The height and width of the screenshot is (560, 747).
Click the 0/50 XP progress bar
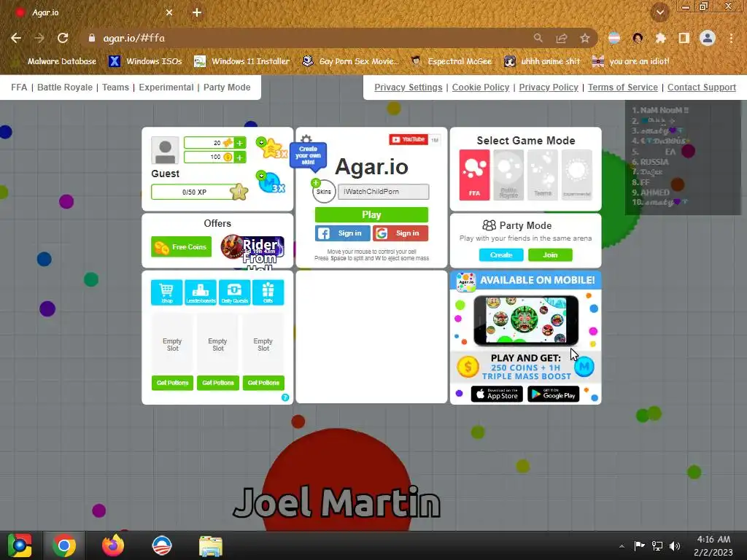pos(194,192)
